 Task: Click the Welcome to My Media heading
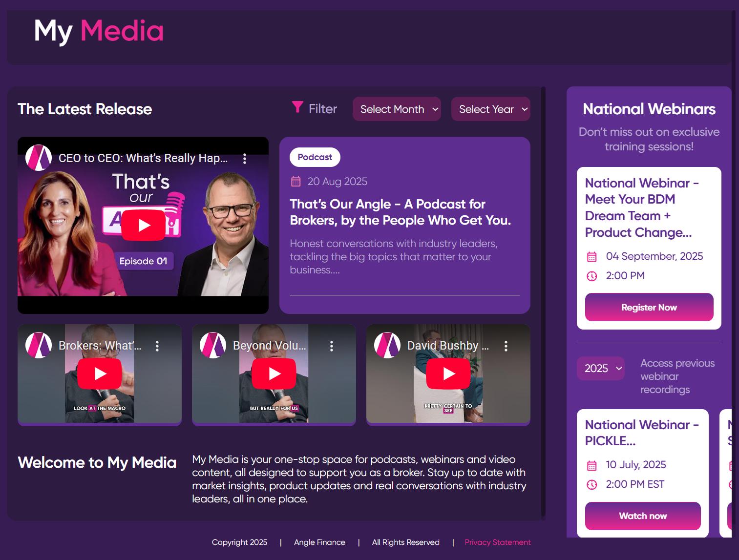point(97,462)
